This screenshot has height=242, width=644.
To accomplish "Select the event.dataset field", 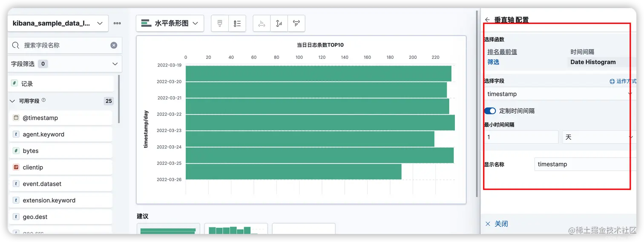I will tap(60, 184).
